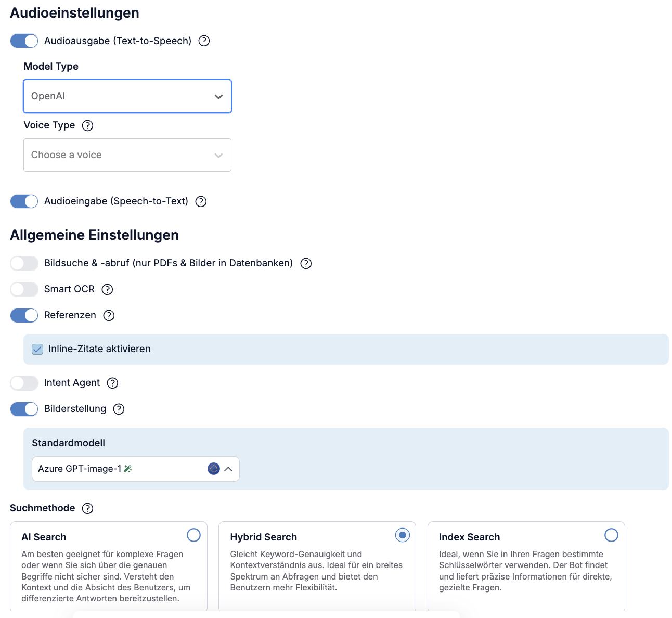Click the Suchmethode help icon
The width and height of the screenshot is (672, 618).
click(x=88, y=508)
